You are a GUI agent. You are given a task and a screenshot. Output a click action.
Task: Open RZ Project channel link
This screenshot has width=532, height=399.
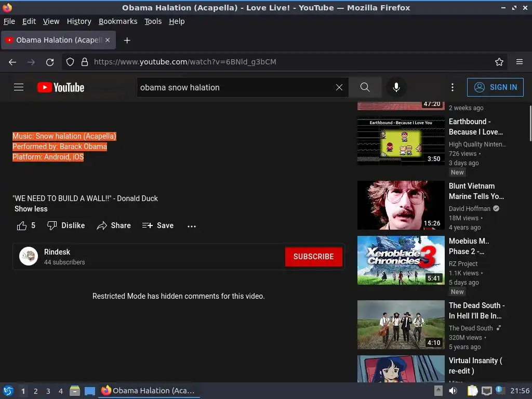click(463, 263)
